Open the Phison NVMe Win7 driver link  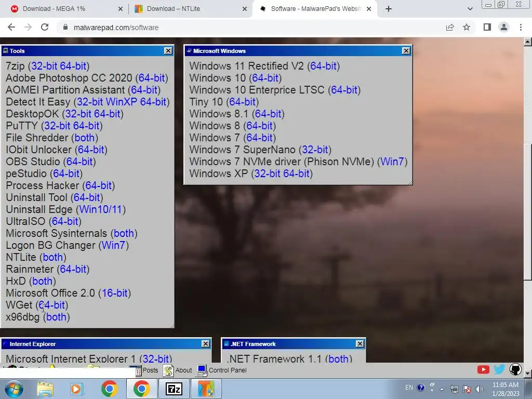[392, 162]
